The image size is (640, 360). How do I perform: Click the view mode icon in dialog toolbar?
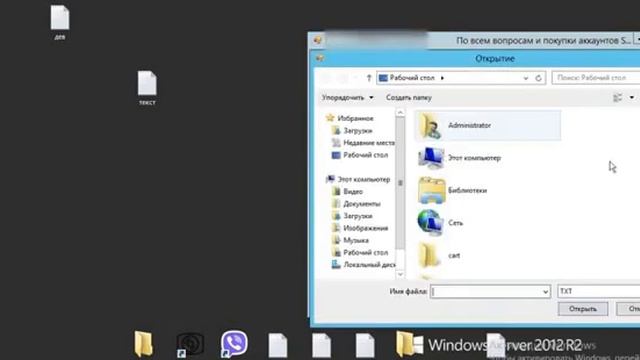click(x=618, y=98)
